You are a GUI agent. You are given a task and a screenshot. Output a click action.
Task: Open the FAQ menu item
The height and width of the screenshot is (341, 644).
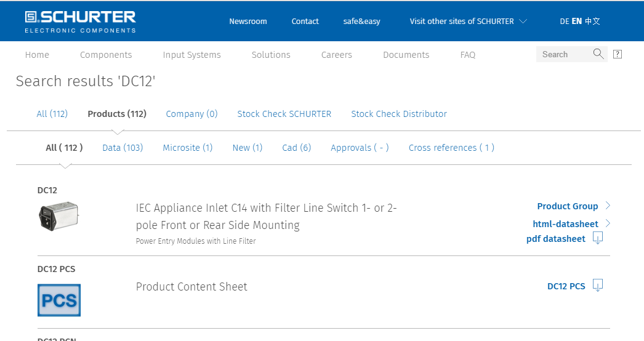[468, 55]
